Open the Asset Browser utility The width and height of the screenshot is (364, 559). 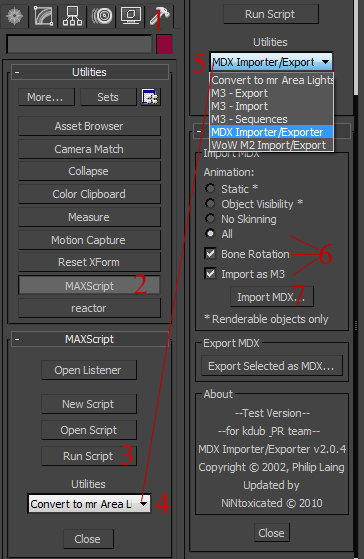[89, 126]
